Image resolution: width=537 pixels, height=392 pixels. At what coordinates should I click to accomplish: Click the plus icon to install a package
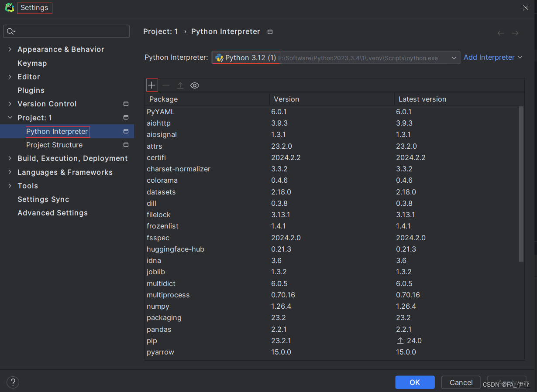[x=151, y=85]
